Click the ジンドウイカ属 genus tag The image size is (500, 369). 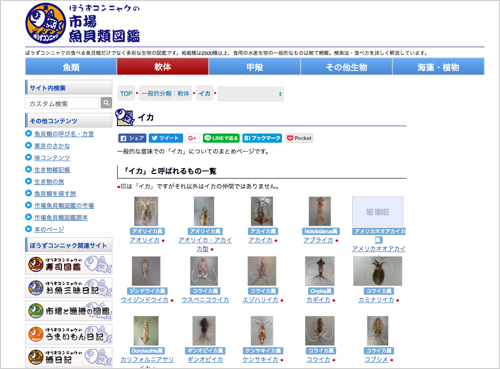click(x=147, y=291)
